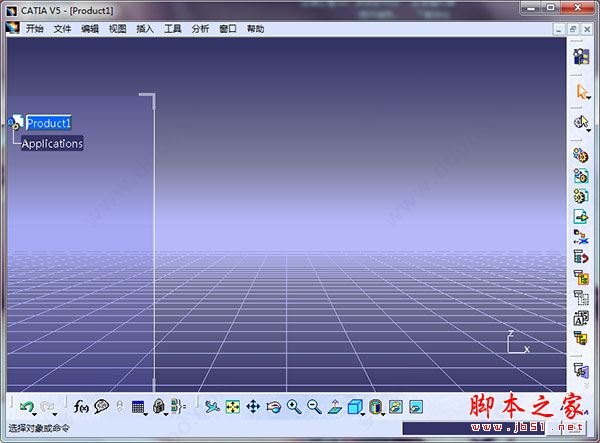Open the 编辑 menu
Screen dimensions: 600x443
point(90,29)
